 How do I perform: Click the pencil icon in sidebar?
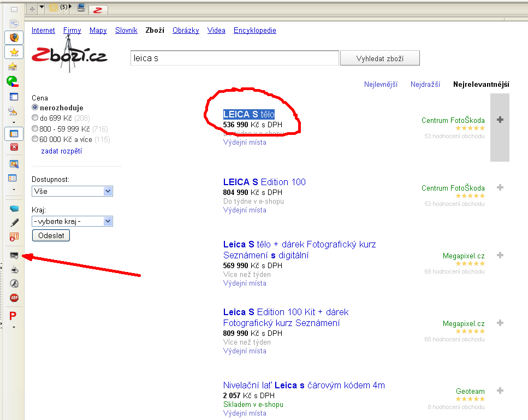[x=14, y=222]
